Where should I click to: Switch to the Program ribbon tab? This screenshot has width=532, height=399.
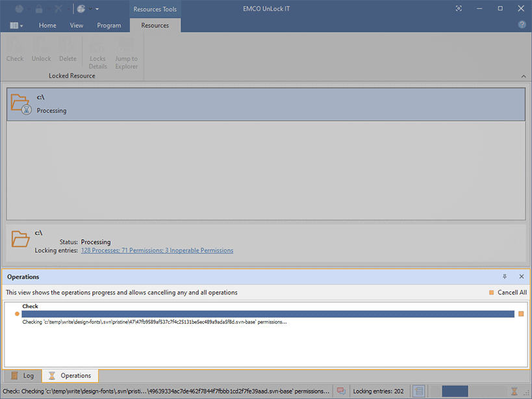click(x=108, y=25)
